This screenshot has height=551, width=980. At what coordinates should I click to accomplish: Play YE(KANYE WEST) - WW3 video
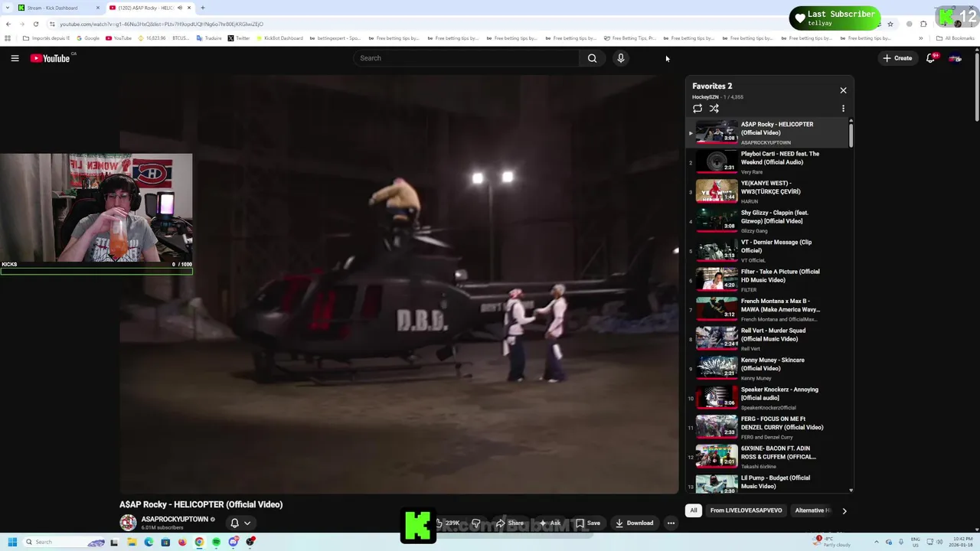766,191
